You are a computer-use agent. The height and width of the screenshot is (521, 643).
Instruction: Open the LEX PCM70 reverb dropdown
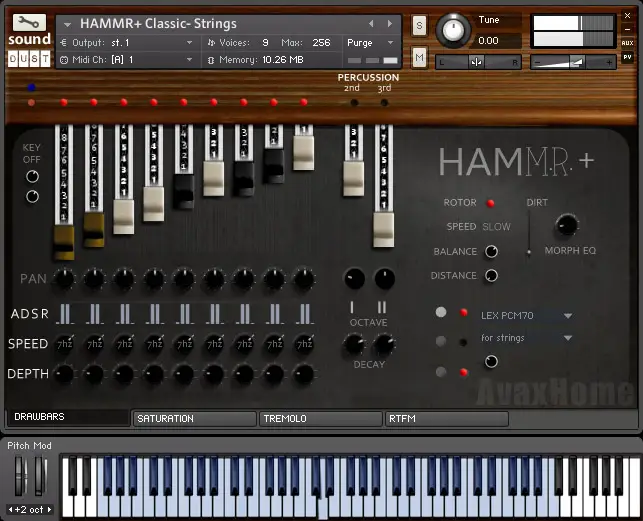[x=568, y=316]
